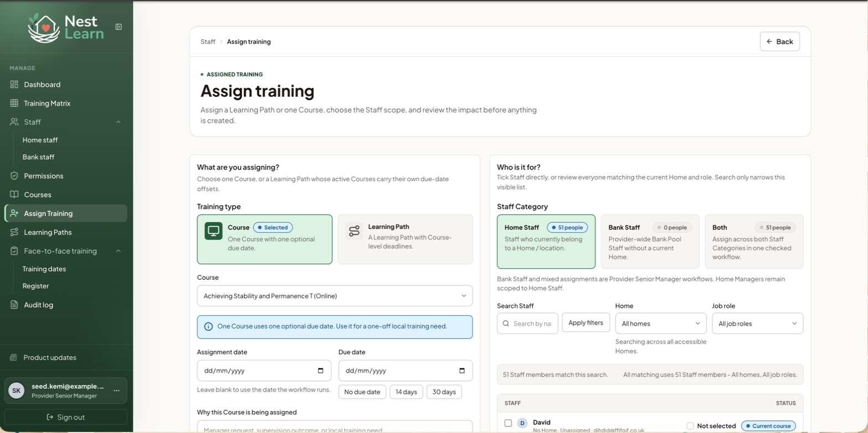
Task: Click the Staff people icon
Action: coord(14,122)
